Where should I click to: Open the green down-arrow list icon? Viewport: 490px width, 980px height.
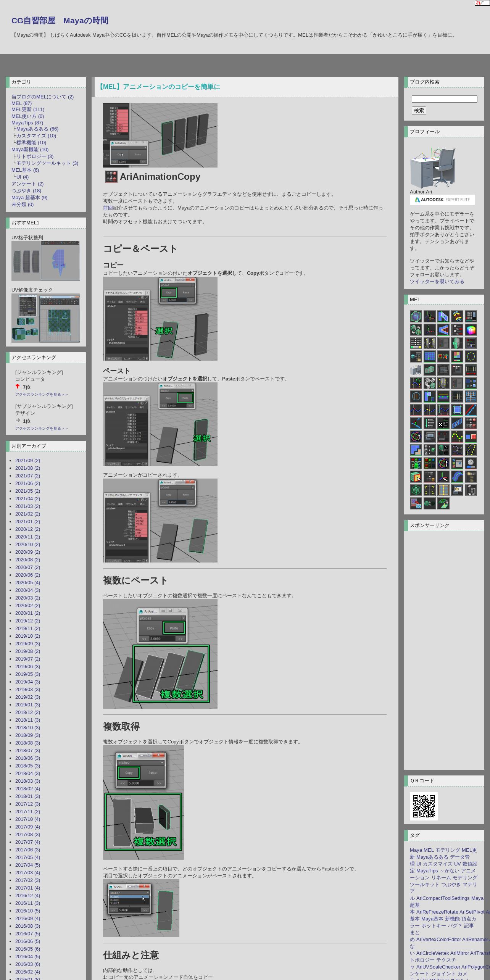point(430,423)
